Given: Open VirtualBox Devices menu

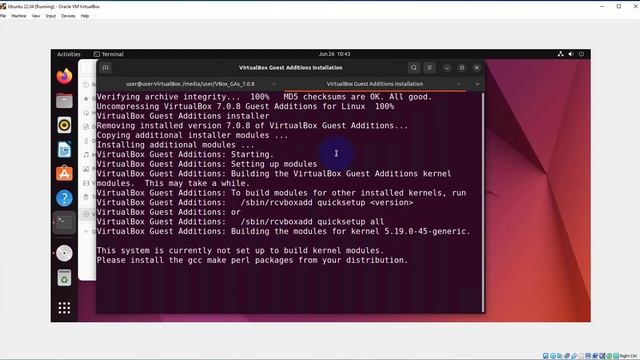Looking at the screenshot, I should click(x=68, y=16).
